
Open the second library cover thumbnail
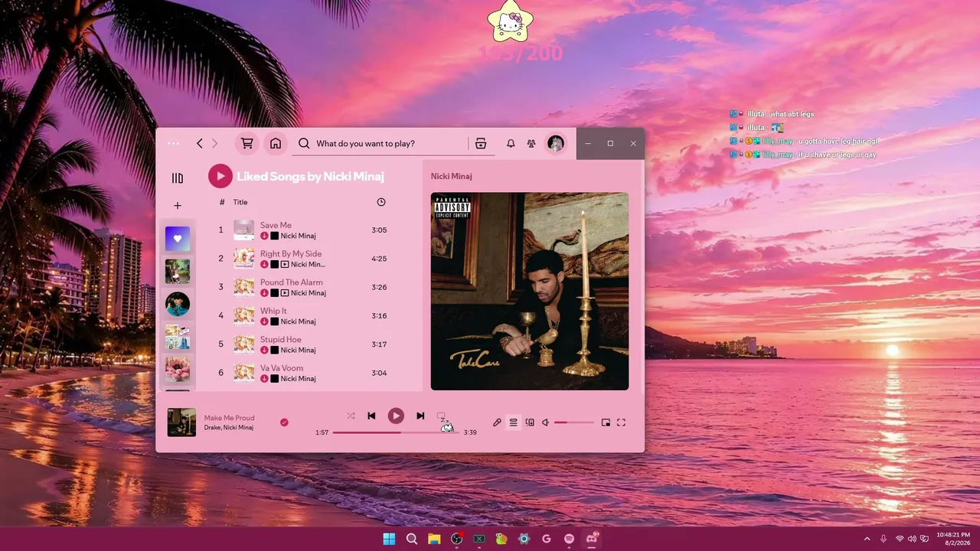point(178,271)
